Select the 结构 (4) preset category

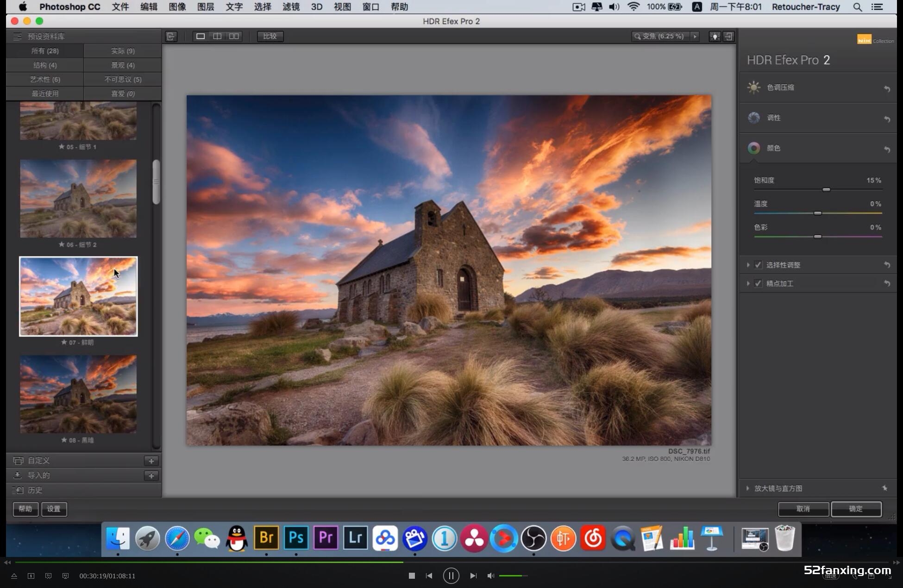(45, 65)
